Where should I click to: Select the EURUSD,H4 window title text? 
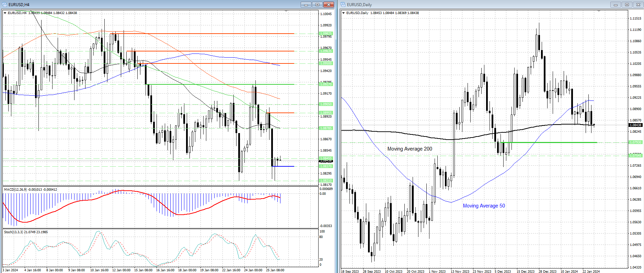pos(19,5)
